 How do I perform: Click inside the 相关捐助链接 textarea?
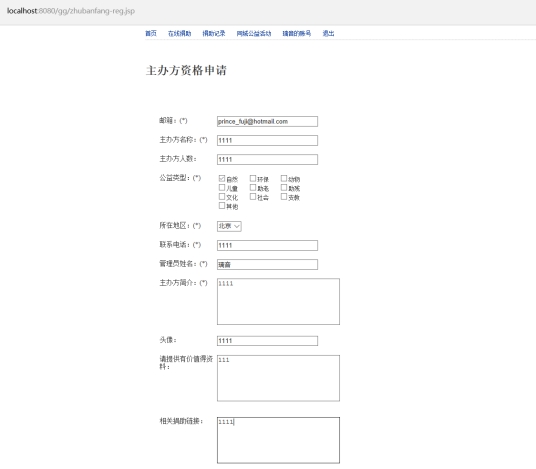point(278,440)
